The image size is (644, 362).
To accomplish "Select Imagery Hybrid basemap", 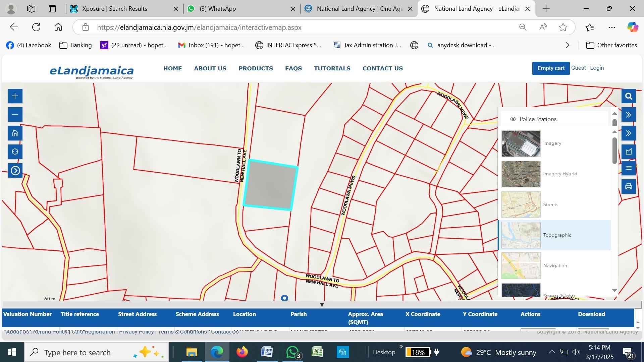I will click(521, 174).
